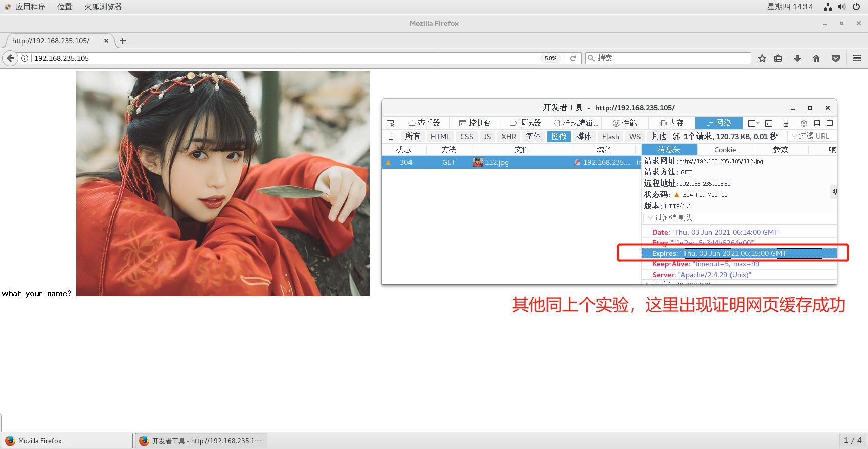The width and height of the screenshot is (868, 449).
Task: Click the 过滤消息头 header filter field
Action: [x=740, y=218]
